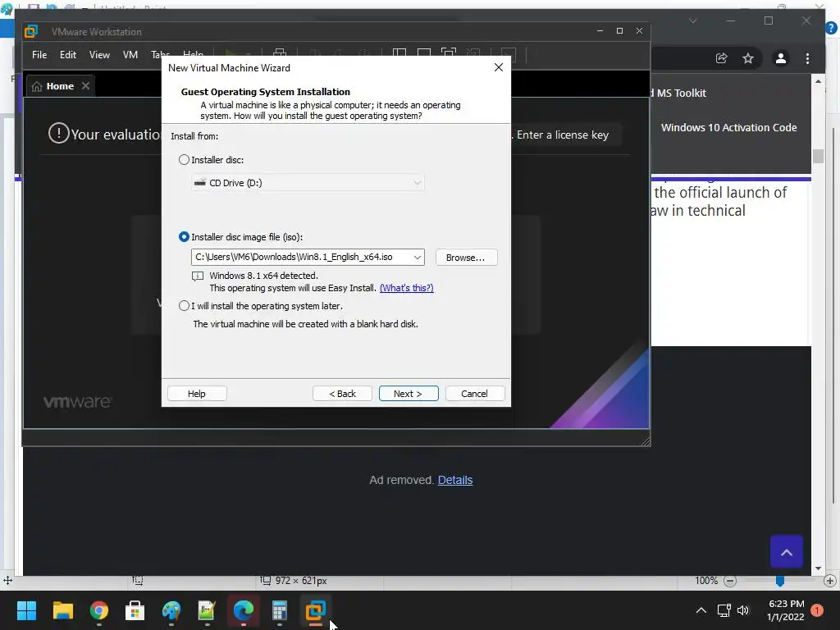Open Calculator from the taskbar
Viewport: 840px width, 630px height.
point(279,610)
